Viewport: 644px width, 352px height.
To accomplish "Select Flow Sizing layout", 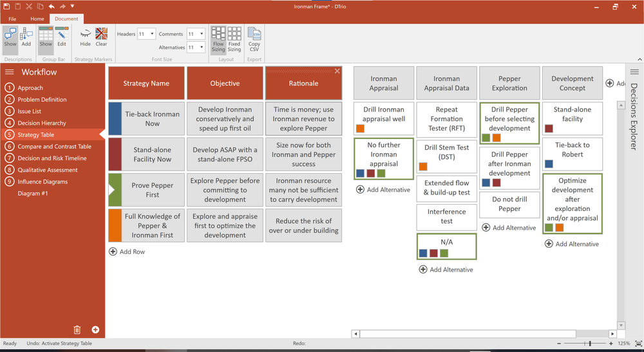I will coord(218,39).
